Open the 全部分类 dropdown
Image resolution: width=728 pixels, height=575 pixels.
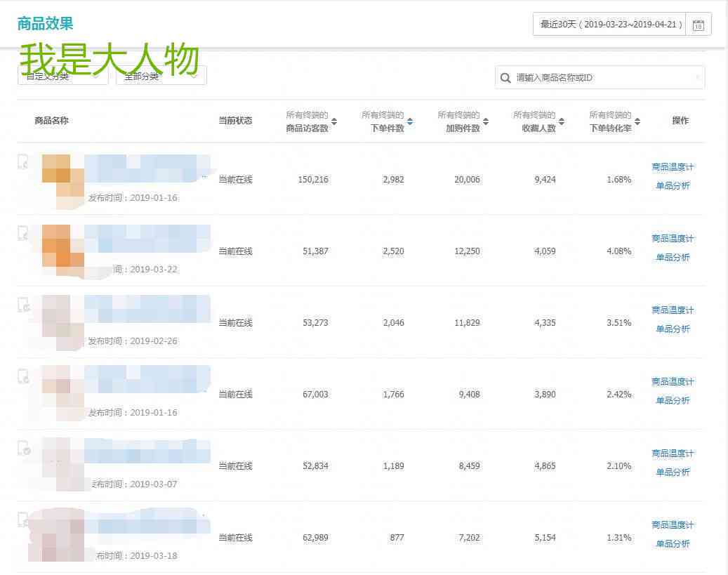(x=161, y=76)
